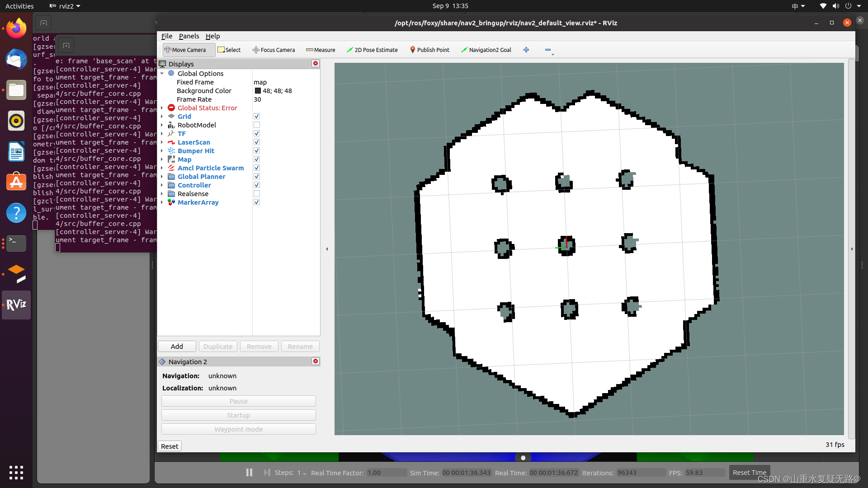This screenshot has width=868, height=488.
Task: Click the zoom out icon in toolbar
Action: click(547, 49)
